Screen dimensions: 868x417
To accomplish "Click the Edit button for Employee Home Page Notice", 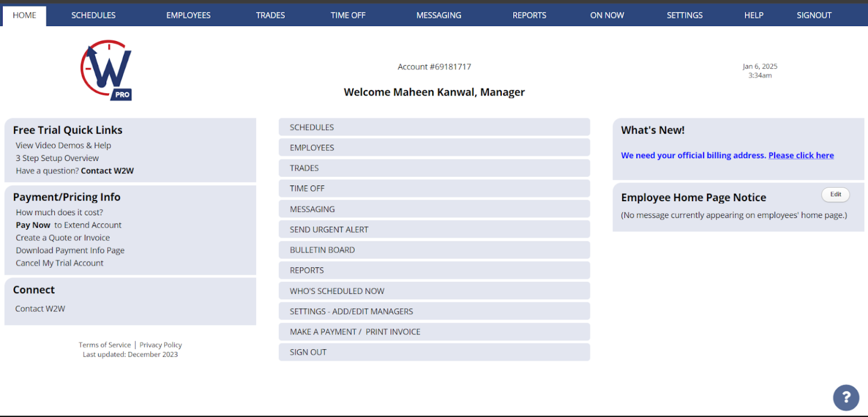I will 835,194.
